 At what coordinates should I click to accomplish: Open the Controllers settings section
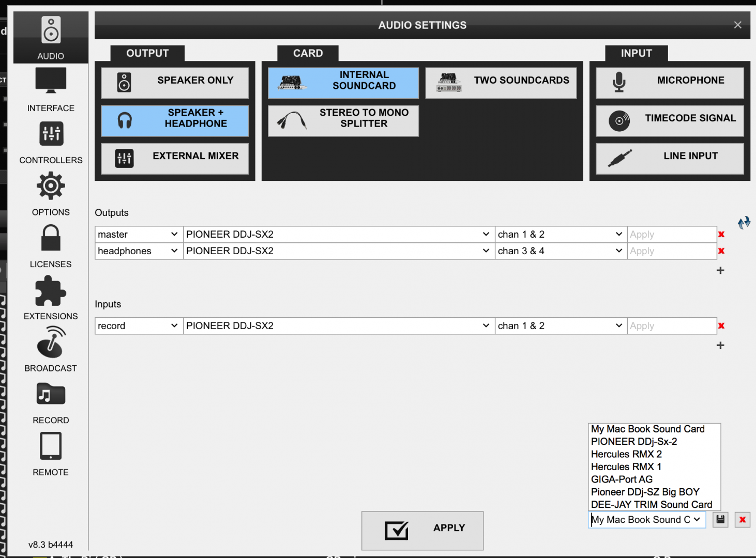pyautogui.click(x=51, y=143)
